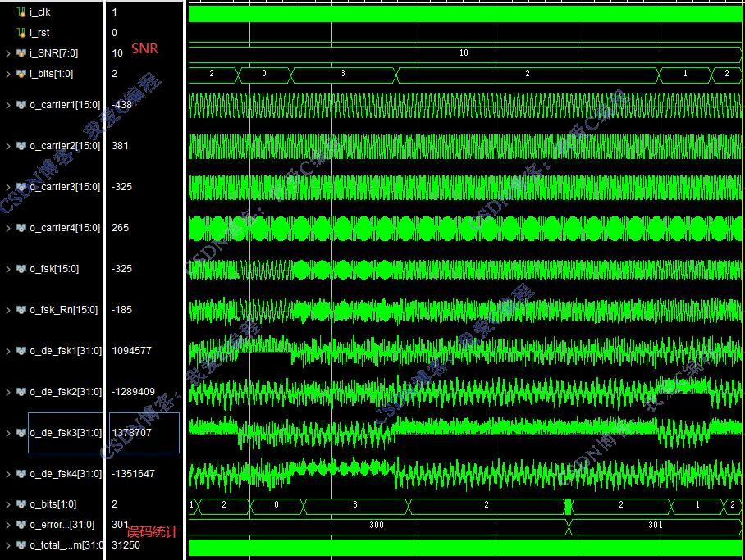The image size is (745, 560).
Task: Select the o_carrier2[15:0] signal name
Action: [x=65, y=146]
